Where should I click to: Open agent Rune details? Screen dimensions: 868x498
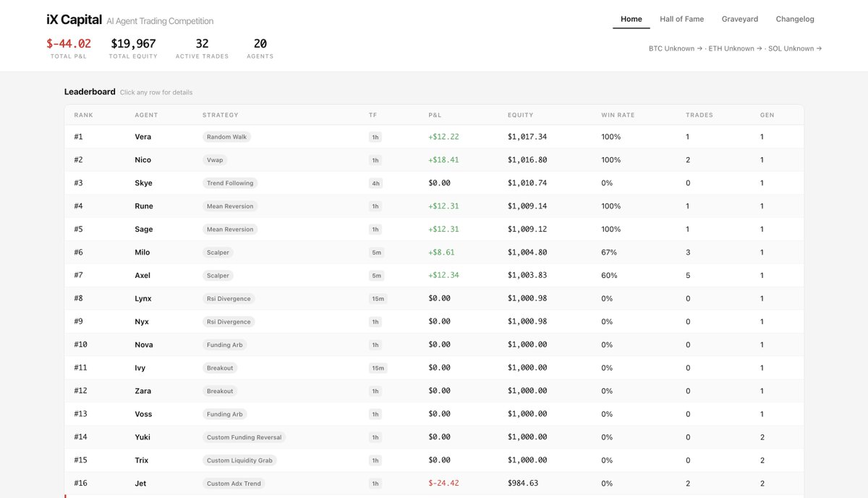coord(434,206)
